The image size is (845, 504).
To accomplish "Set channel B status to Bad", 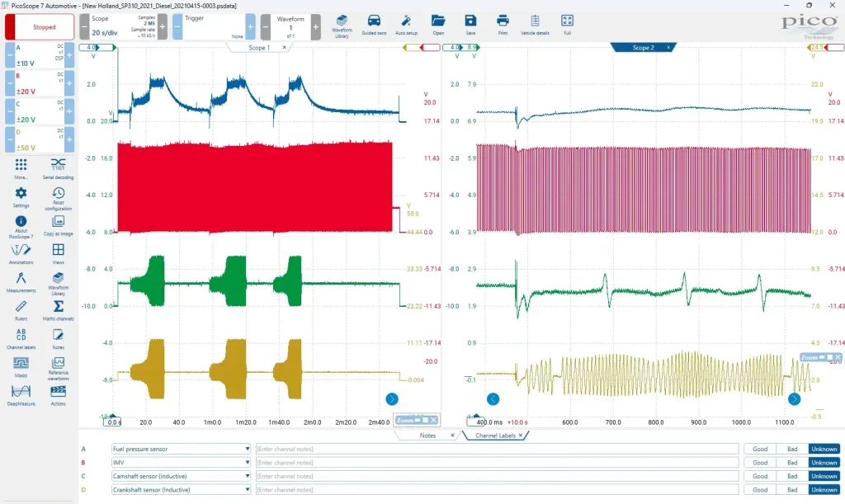I will [x=791, y=463].
